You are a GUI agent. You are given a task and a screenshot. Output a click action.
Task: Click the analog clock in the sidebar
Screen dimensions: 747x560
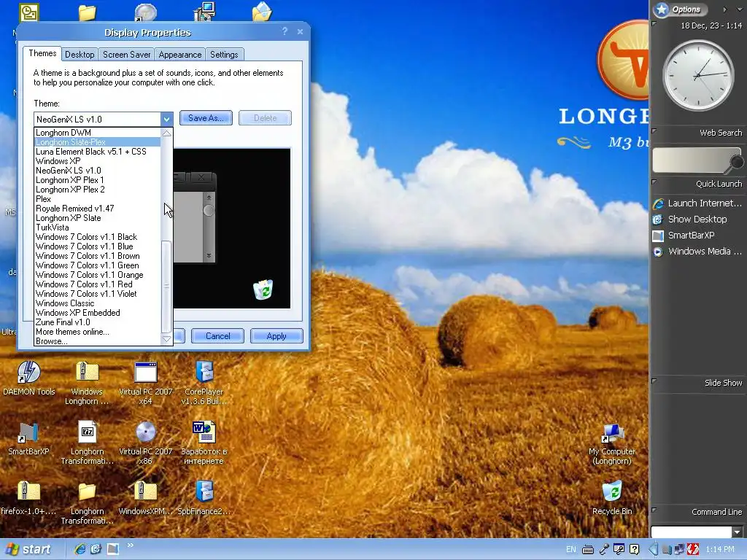click(x=698, y=76)
